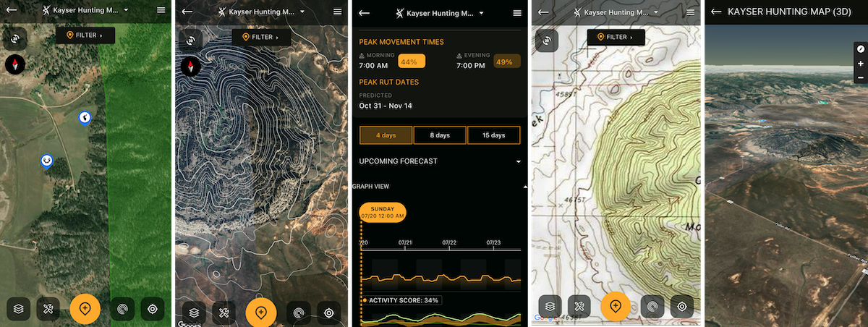Zoom out with minus in 3D view
This screenshot has width=868, height=327.
(861, 77)
